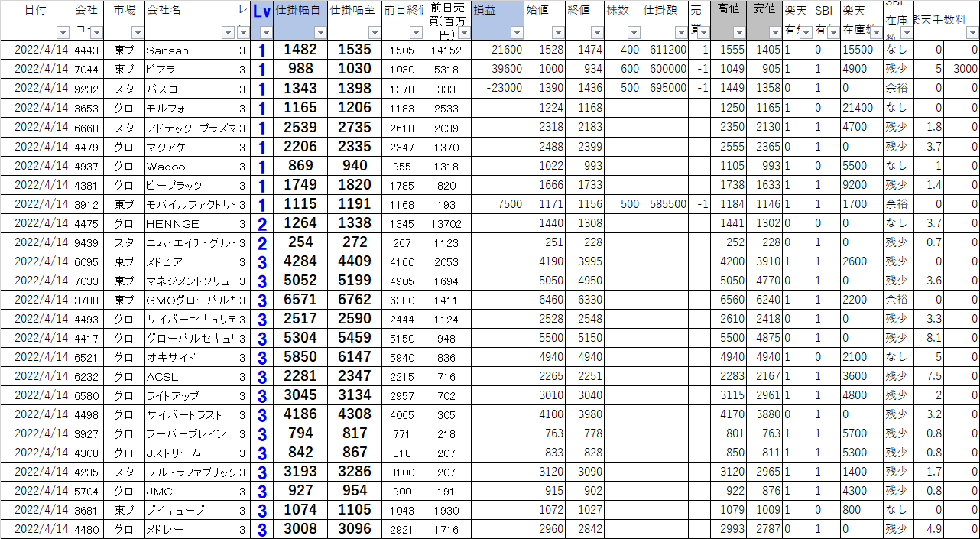980x539 pixels.
Task: Open the 前日終値 column filter dropdown
Action: [x=417, y=33]
